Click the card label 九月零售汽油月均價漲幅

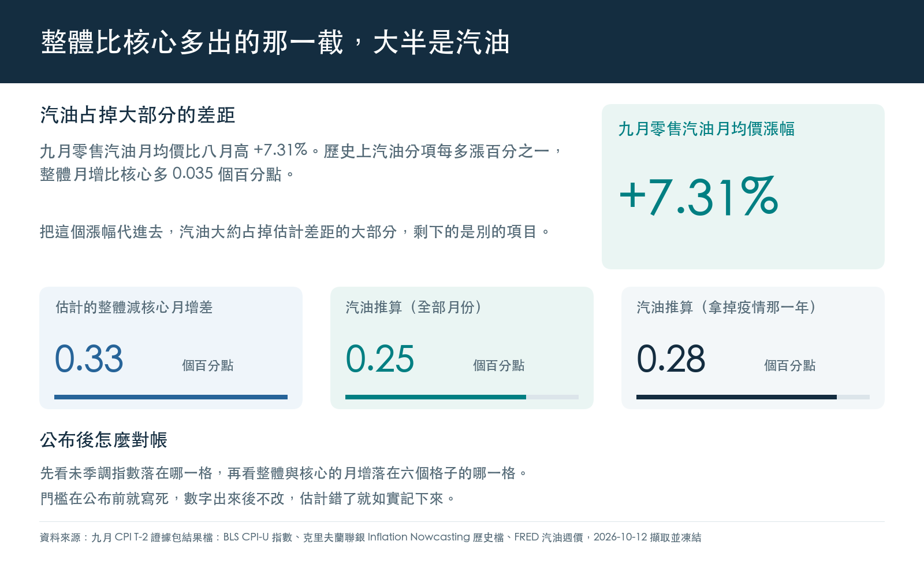[706, 129]
